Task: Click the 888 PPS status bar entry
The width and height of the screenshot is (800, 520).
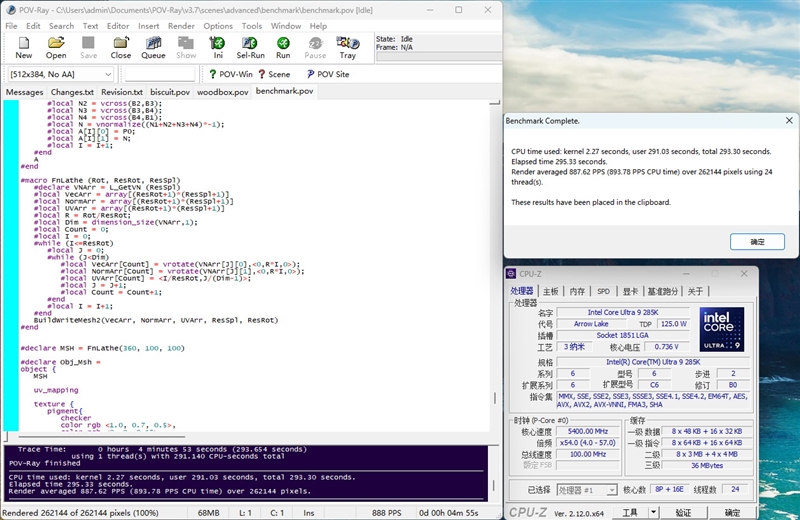Action: point(386,513)
